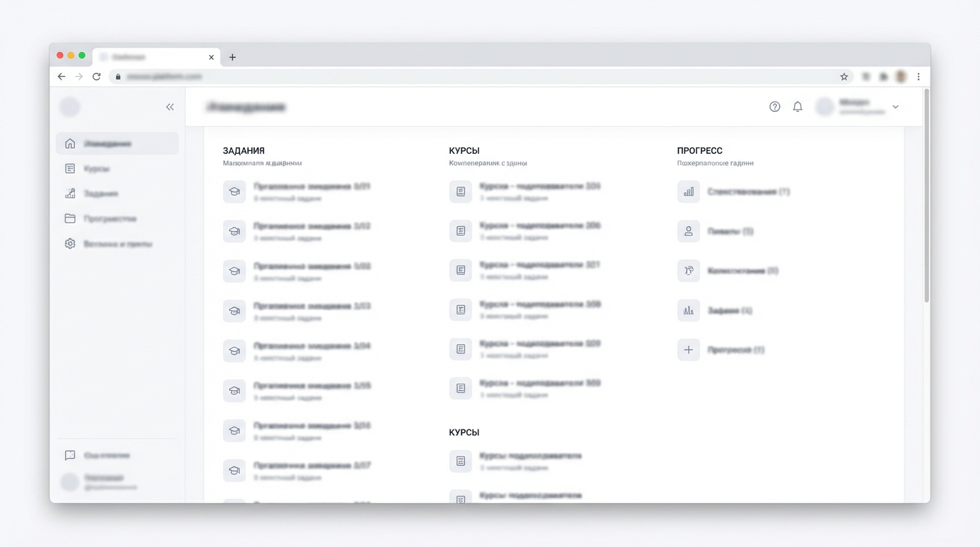
Task: Click the help question mark icon
Action: [x=774, y=107]
